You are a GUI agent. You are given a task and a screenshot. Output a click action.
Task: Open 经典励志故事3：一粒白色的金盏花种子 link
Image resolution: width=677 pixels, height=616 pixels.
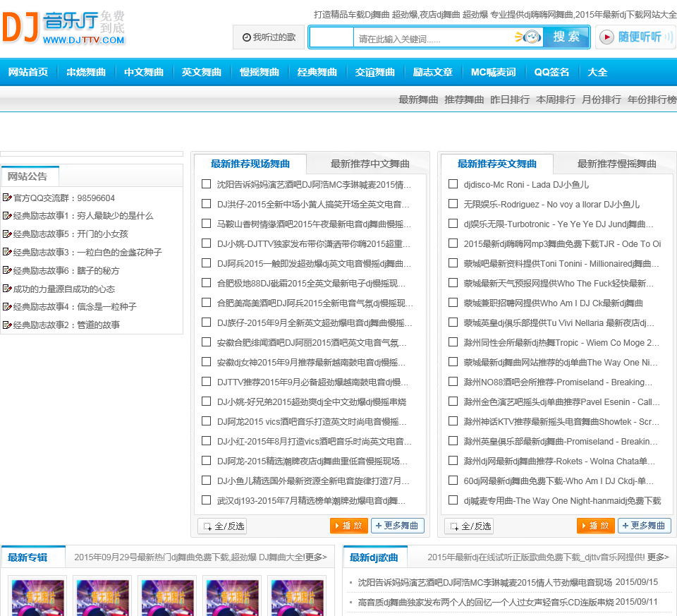click(87, 252)
